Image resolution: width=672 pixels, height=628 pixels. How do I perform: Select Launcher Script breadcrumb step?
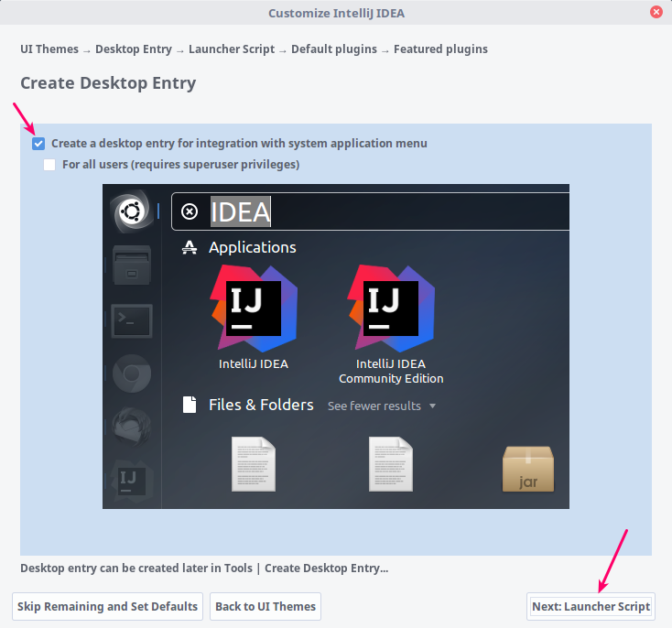coord(232,49)
